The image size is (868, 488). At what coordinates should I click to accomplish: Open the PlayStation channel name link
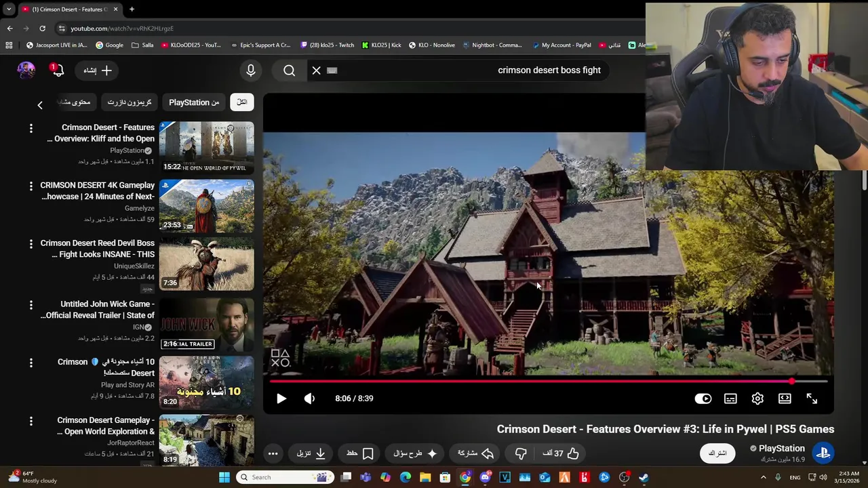click(x=781, y=448)
